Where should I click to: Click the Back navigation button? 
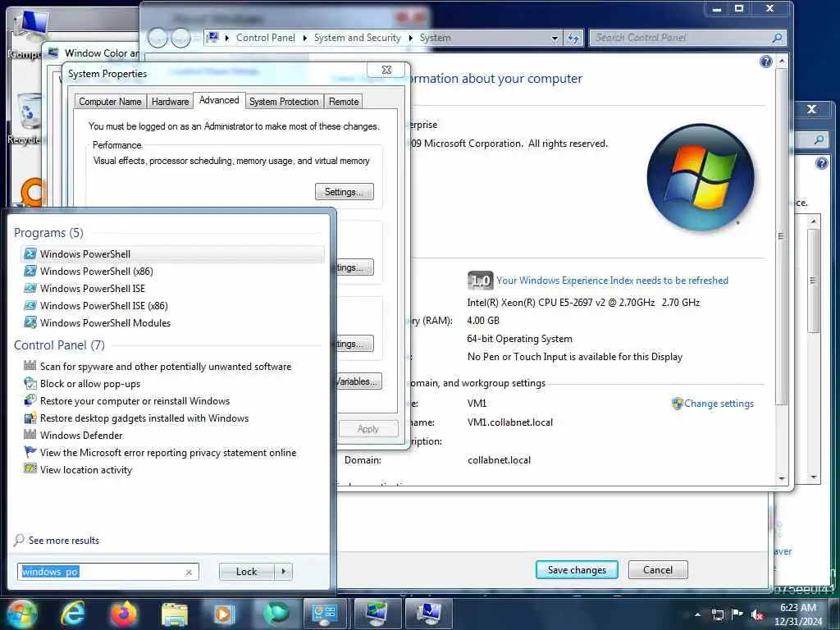click(158, 38)
